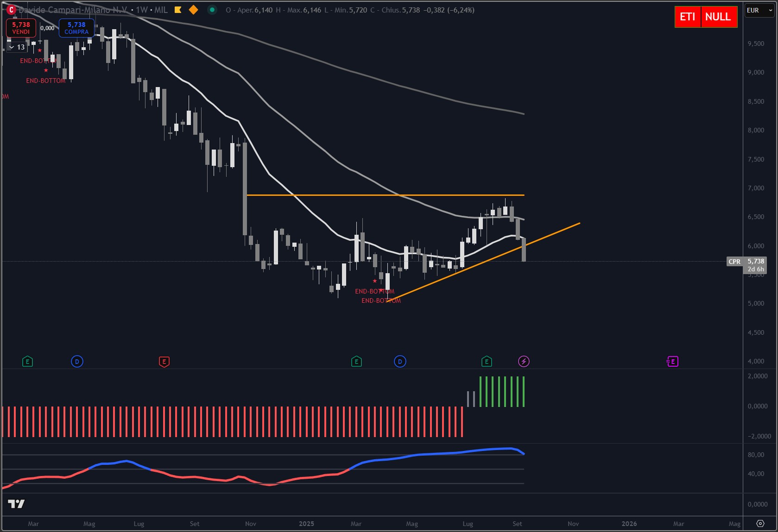Click the yellow flag icon beside MIL

point(178,10)
